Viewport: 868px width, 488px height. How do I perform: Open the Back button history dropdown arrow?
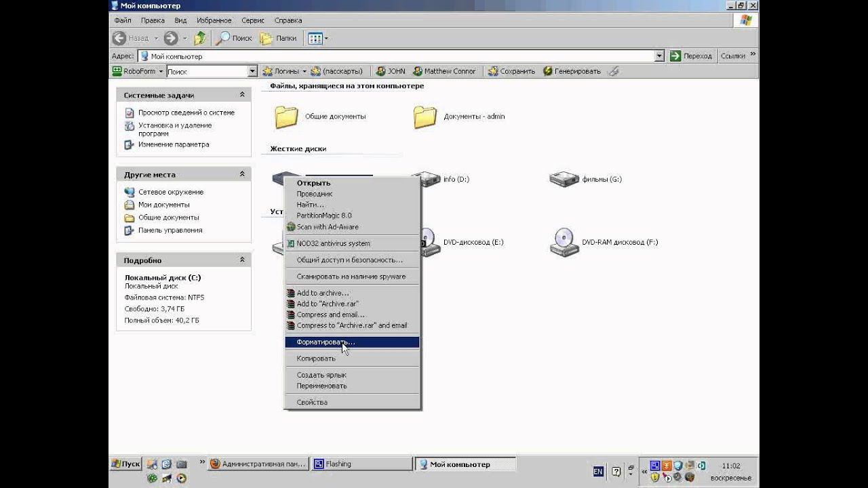point(156,39)
